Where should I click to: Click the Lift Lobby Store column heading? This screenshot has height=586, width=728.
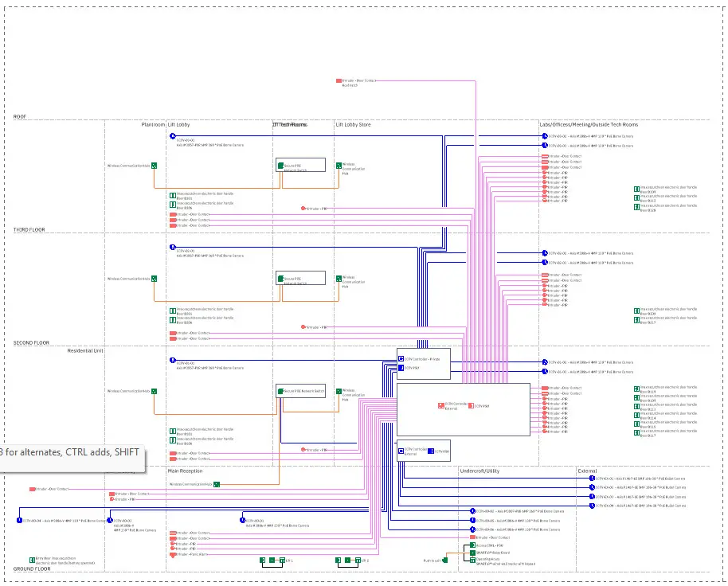(x=354, y=125)
